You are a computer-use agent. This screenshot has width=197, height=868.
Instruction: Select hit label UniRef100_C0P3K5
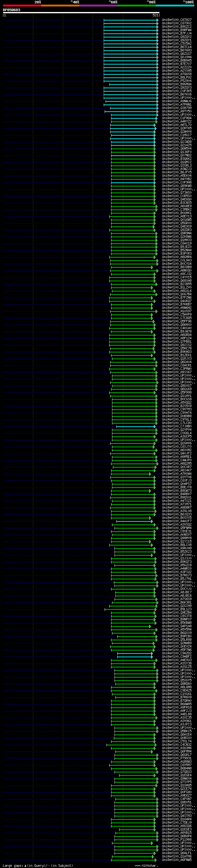click(x=176, y=91)
